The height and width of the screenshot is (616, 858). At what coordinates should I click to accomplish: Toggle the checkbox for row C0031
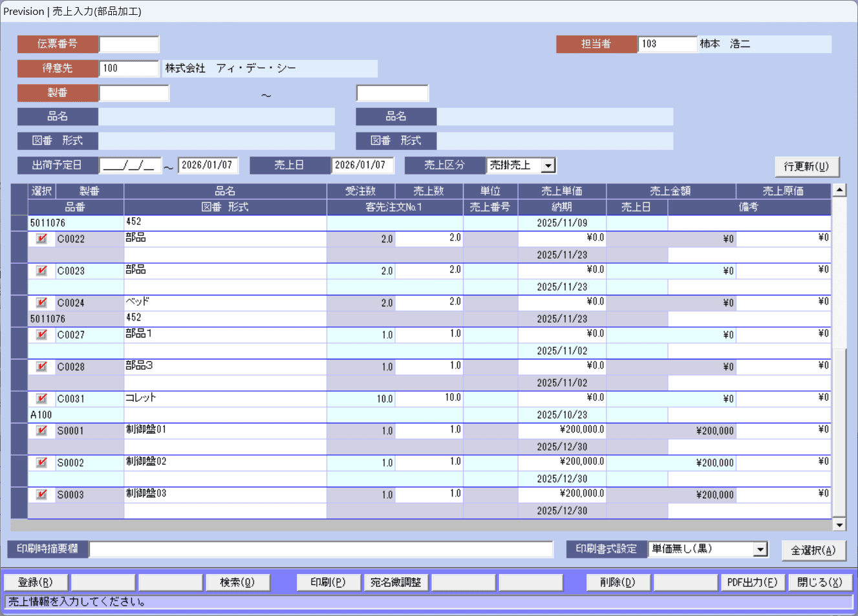click(x=41, y=399)
